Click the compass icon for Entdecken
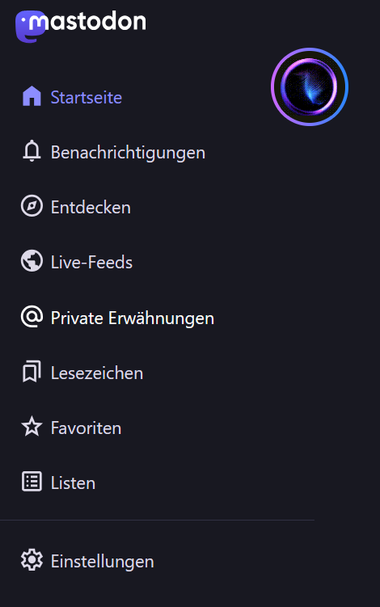Screen dimensions: 380x607 32,206
